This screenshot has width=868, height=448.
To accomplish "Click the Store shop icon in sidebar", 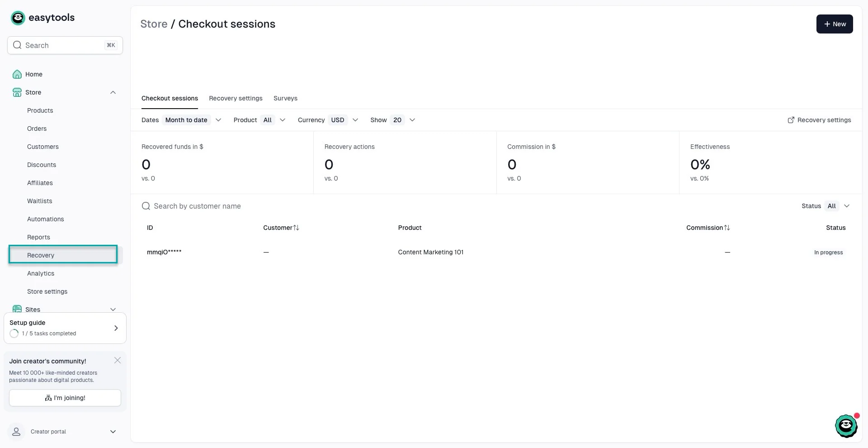I will (17, 92).
